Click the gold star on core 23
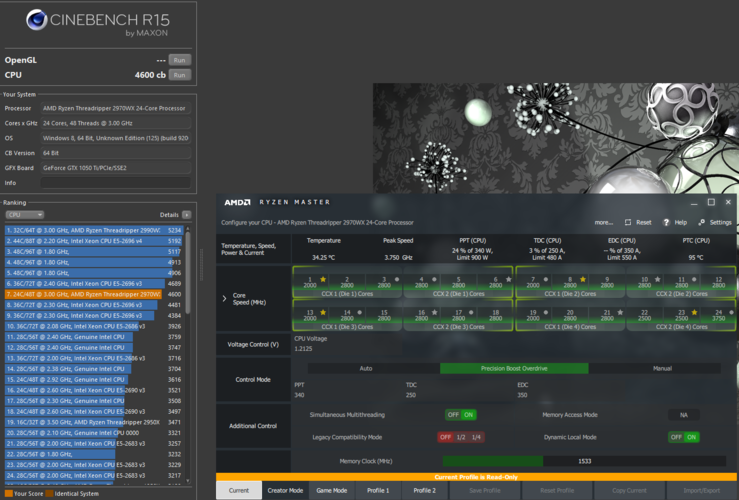The width and height of the screenshot is (739, 500). (694, 312)
